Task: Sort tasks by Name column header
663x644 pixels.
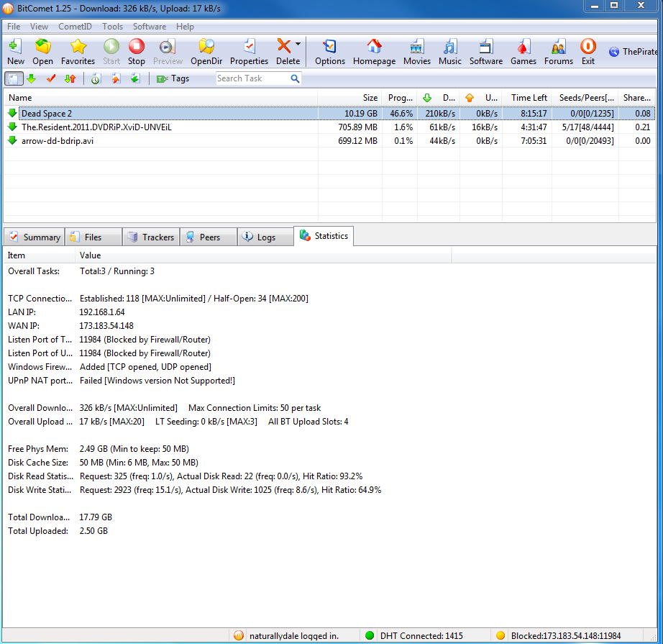Action: click(160, 98)
